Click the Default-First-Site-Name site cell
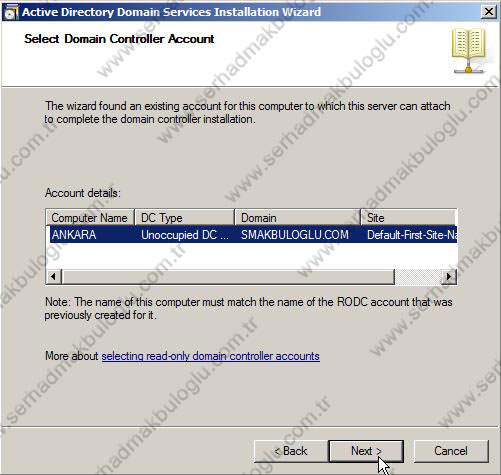Image resolution: width=501 pixels, height=475 pixels. click(412, 235)
